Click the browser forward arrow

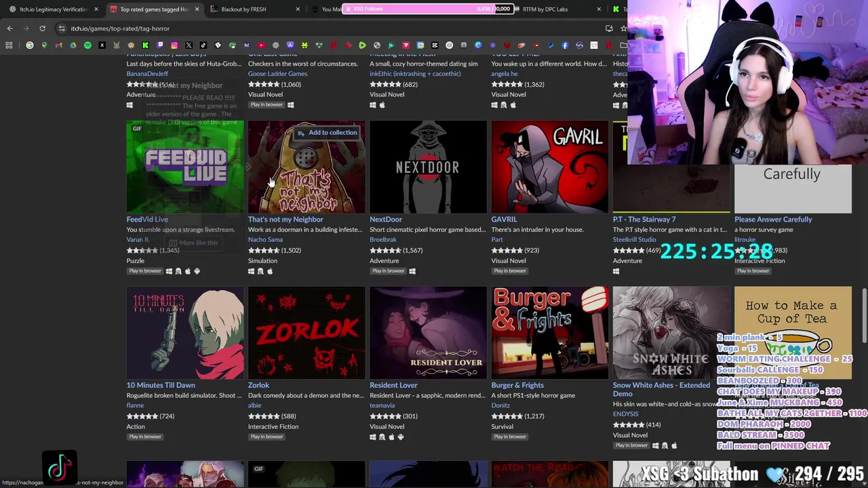pyautogui.click(x=26, y=28)
